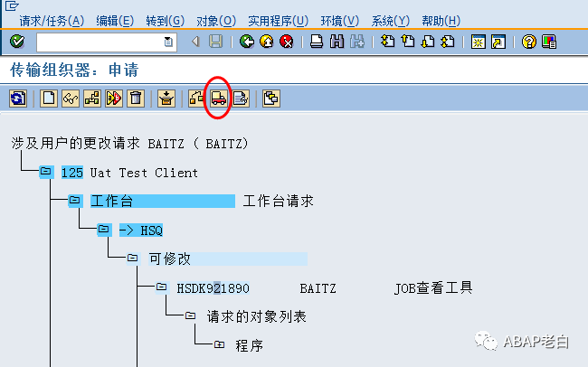Click the Find binoculars icon

[337, 42]
